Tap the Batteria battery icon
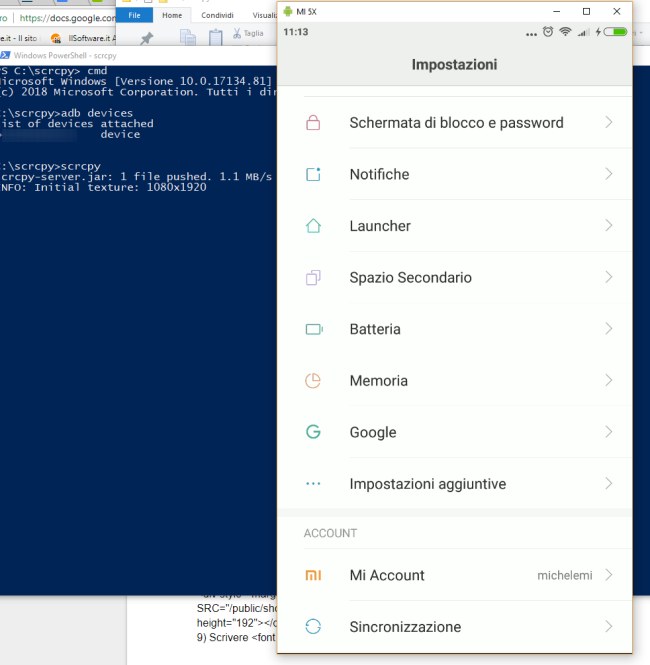The image size is (650, 665). 314,329
